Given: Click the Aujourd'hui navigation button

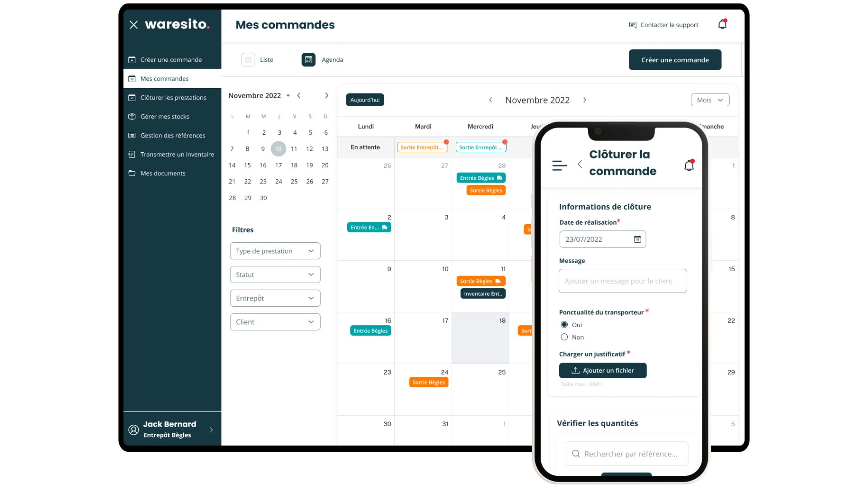Looking at the screenshot, I should 364,99.
